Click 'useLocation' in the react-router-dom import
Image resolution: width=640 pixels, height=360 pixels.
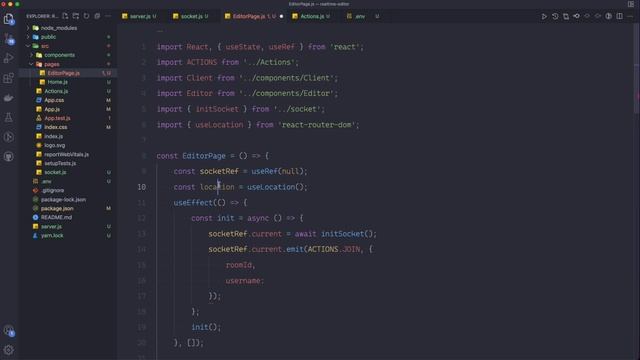click(x=219, y=125)
